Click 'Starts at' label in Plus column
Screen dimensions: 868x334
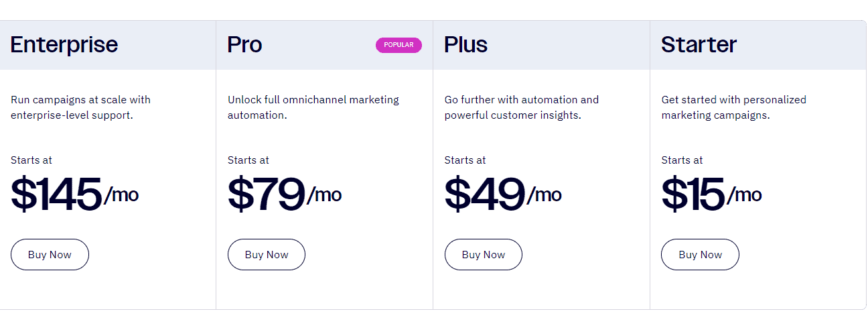point(465,160)
